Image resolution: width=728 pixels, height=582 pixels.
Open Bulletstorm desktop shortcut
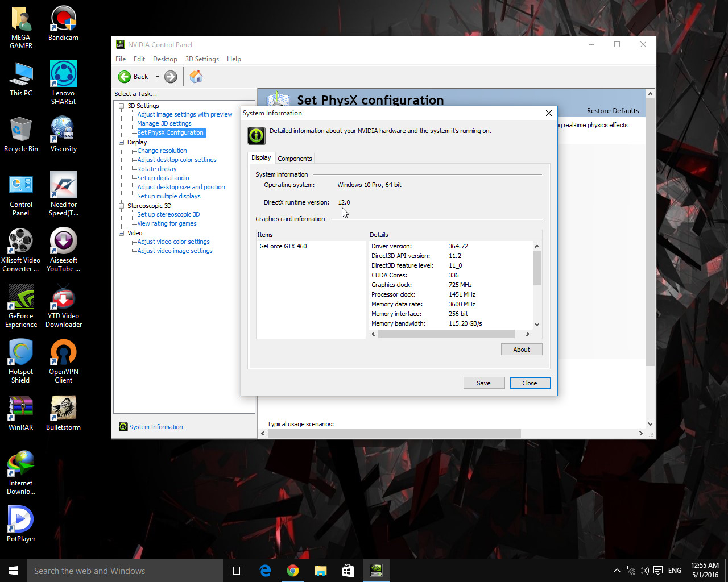(63, 409)
